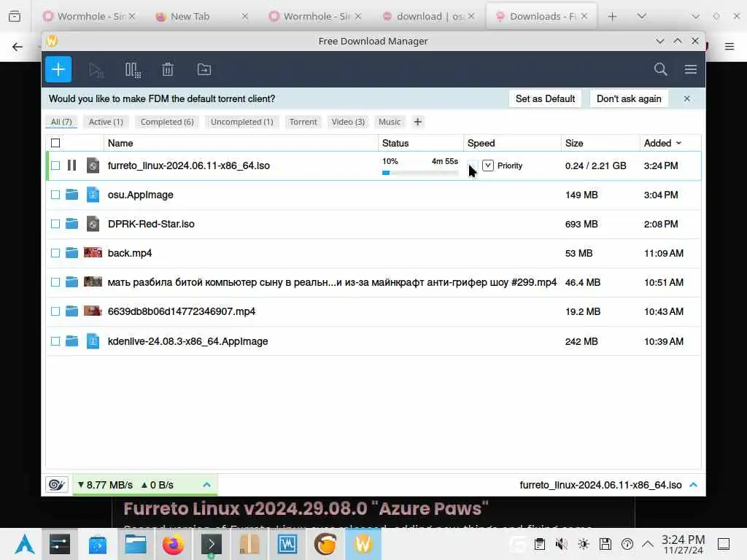This screenshot has width=747, height=560.
Task: Check the kdenlive AppImage row checkbox
Action: 55,341
